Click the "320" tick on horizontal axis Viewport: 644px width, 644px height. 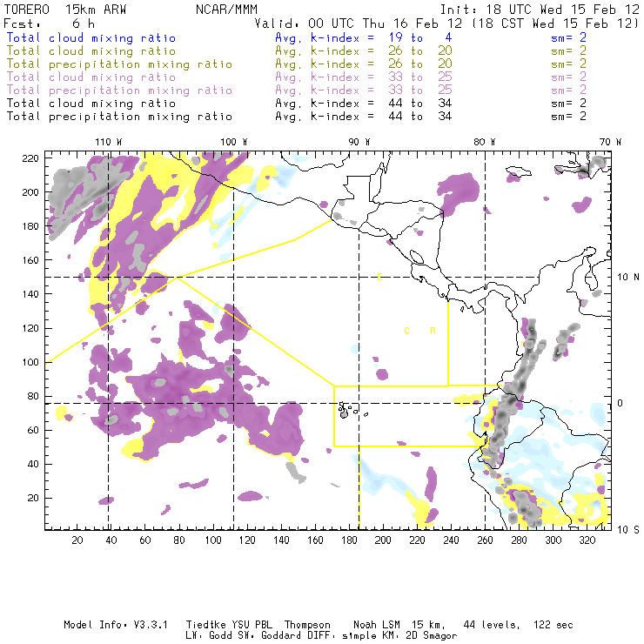[587, 540]
